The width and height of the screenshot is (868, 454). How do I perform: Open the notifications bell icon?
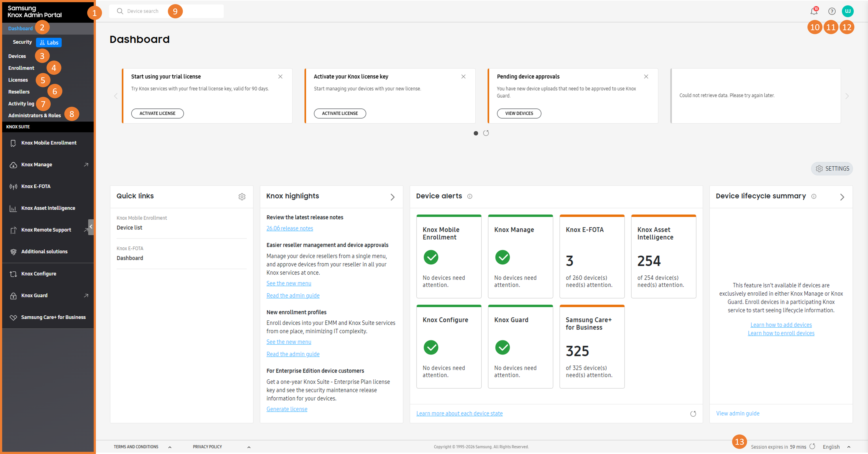(x=814, y=11)
